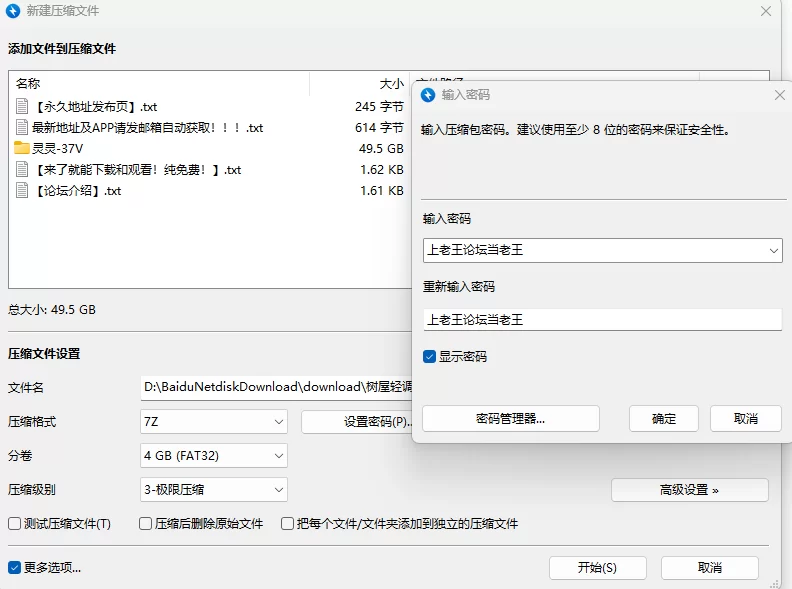The height and width of the screenshot is (589, 792).
Task: Click 取消 in the password dialog
Action: pyautogui.click(x=746, y=418)
